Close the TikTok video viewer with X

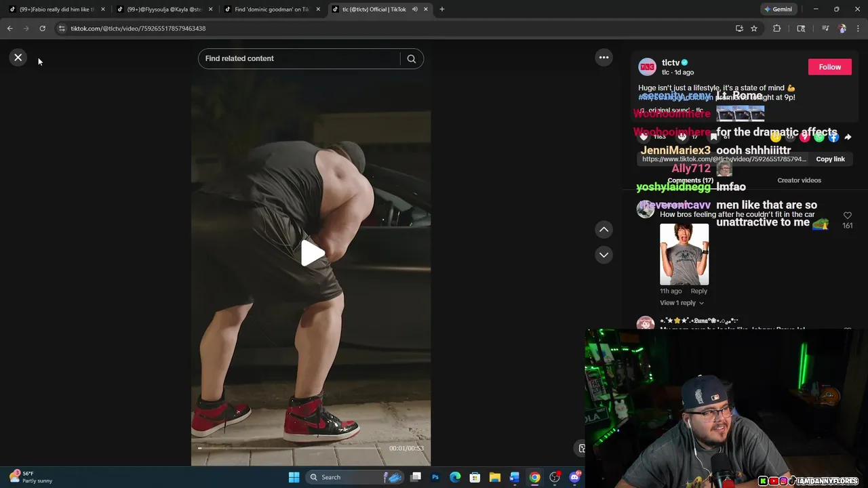point(18,58)
